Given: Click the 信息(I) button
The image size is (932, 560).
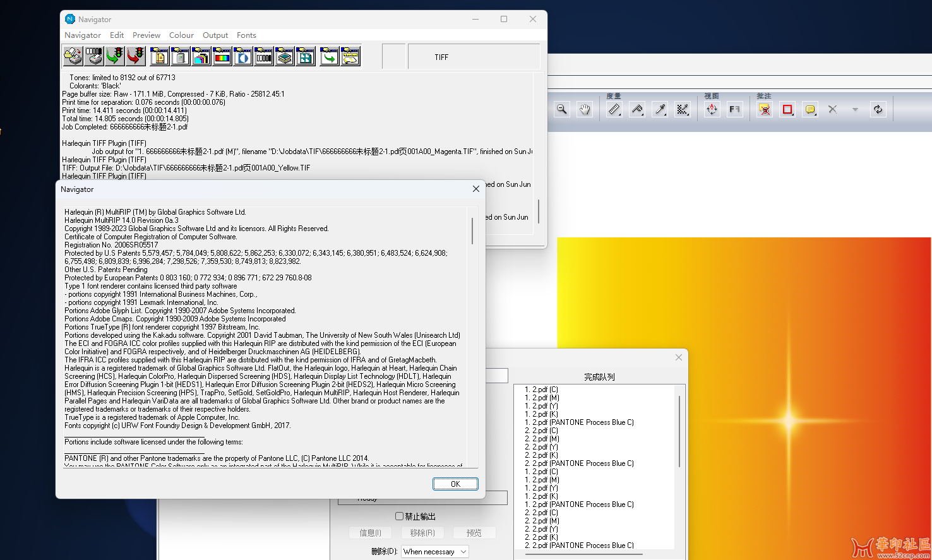Looking at the screenshot, I should [x=371, y=533].
